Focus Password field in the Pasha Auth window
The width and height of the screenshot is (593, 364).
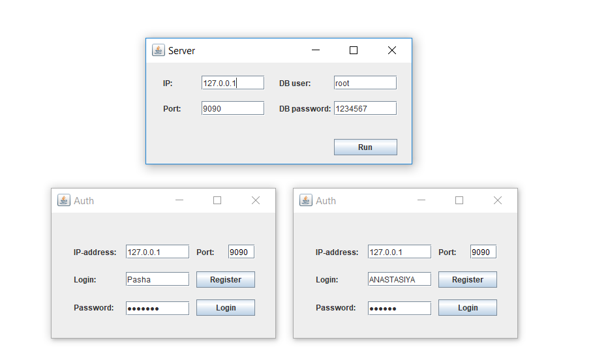157,308
